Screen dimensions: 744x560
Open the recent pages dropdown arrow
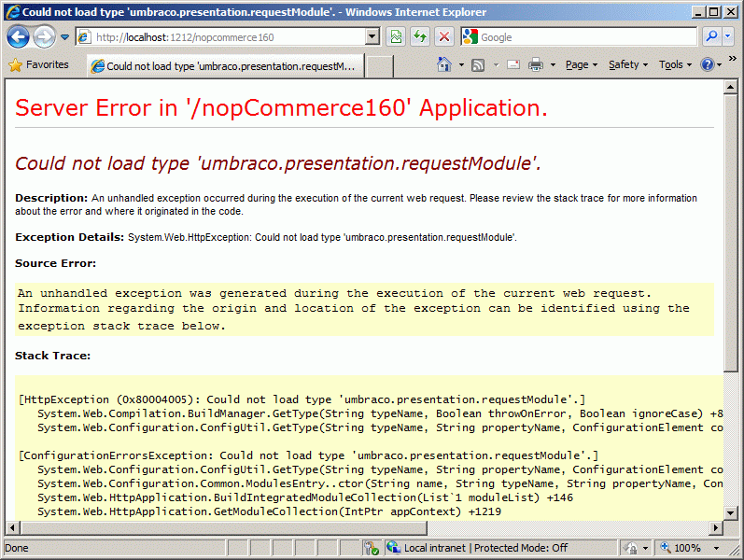pos(64,36)
